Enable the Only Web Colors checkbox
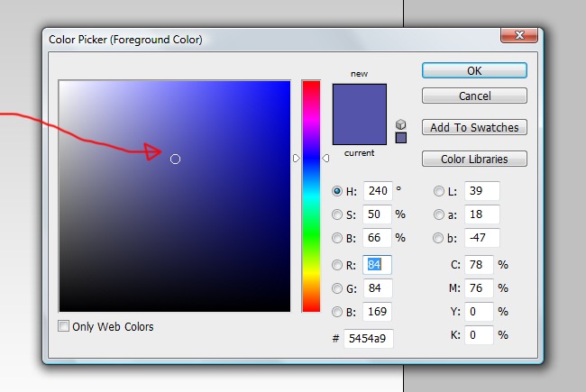The width and height of the screenshot is (586, 392). [64, 326]
